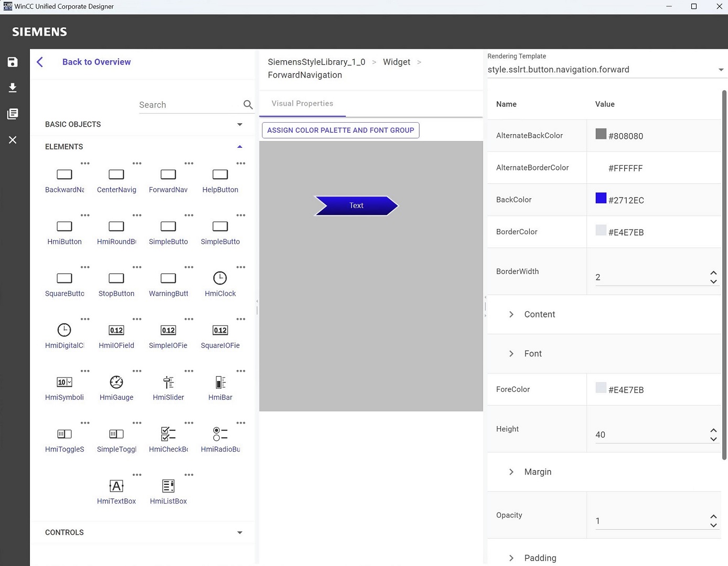This screenshot has width=728, height=566.
Task: Increase the Opacity value
Action: coord(713,517)
